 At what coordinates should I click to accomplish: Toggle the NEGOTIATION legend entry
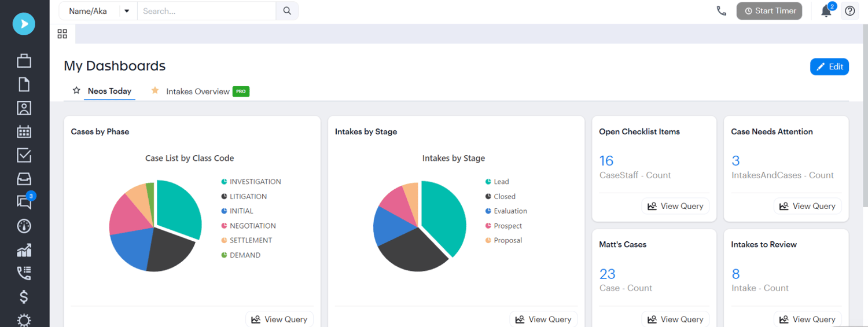(x=248, y=226)
